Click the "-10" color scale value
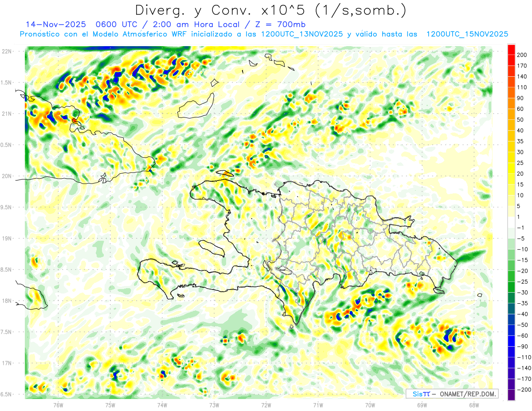This screenshot has width=532, height=411. [x=522, y=249]
